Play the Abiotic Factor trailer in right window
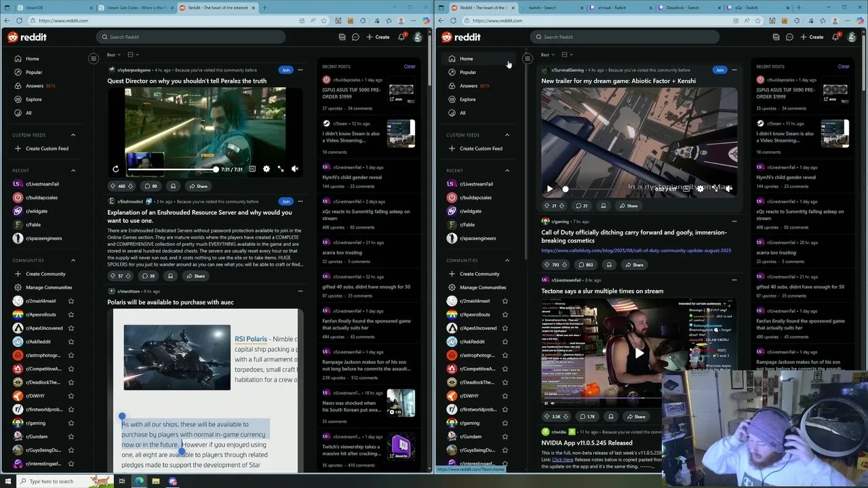868x488 pixels. click(549, 189)
